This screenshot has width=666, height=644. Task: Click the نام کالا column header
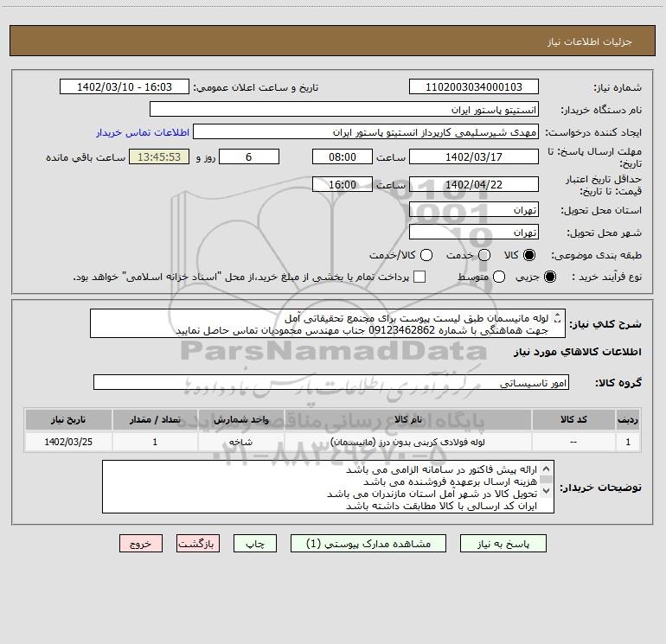point(407,419)
